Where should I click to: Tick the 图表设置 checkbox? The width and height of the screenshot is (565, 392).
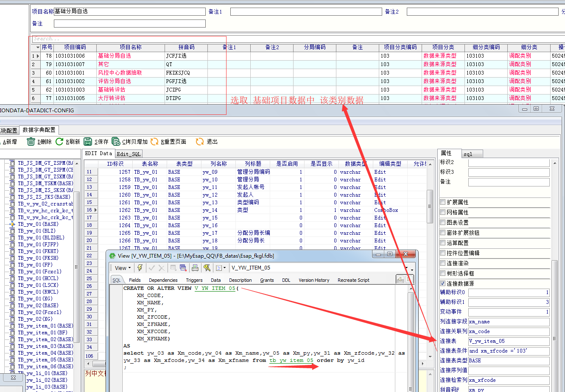(443, 222)
